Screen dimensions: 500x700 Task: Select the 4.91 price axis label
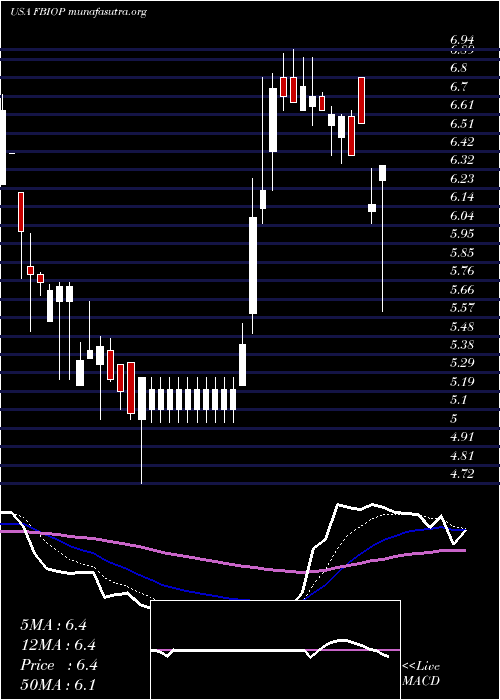click(x=461, y=437)
